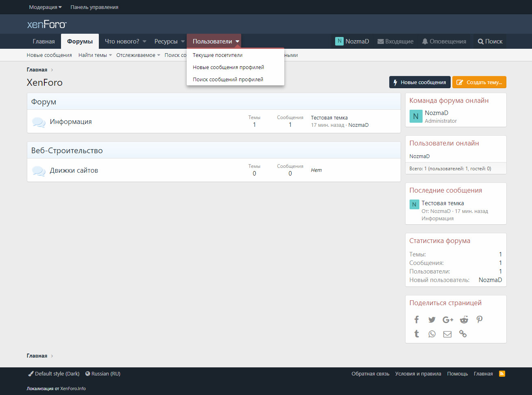Open the Движки сайтов forum link

point(74,170)
